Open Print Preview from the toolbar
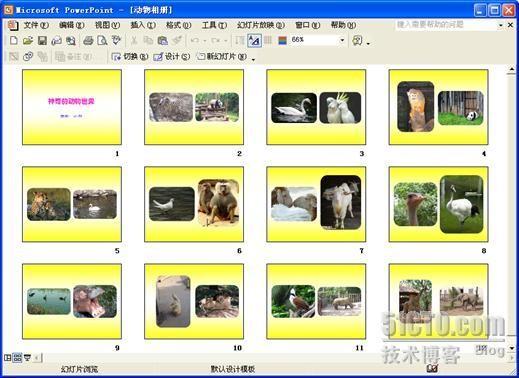Screen dimensions: 519x378 [x=102, y=40]
